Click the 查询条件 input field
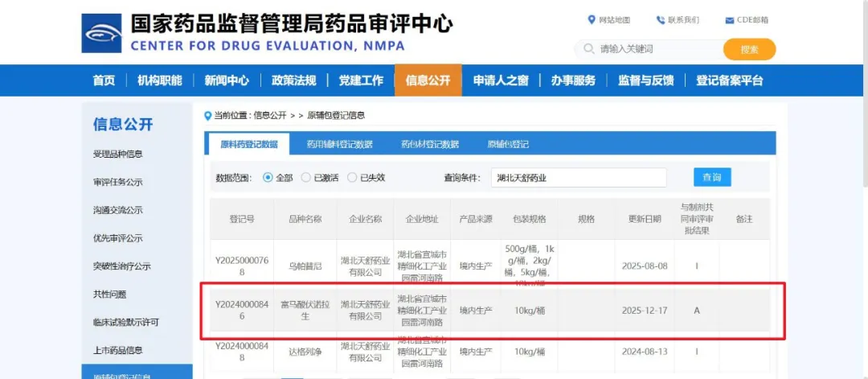Image resolution: width=868 pixels, height=379 pixels. click(578, 178)
